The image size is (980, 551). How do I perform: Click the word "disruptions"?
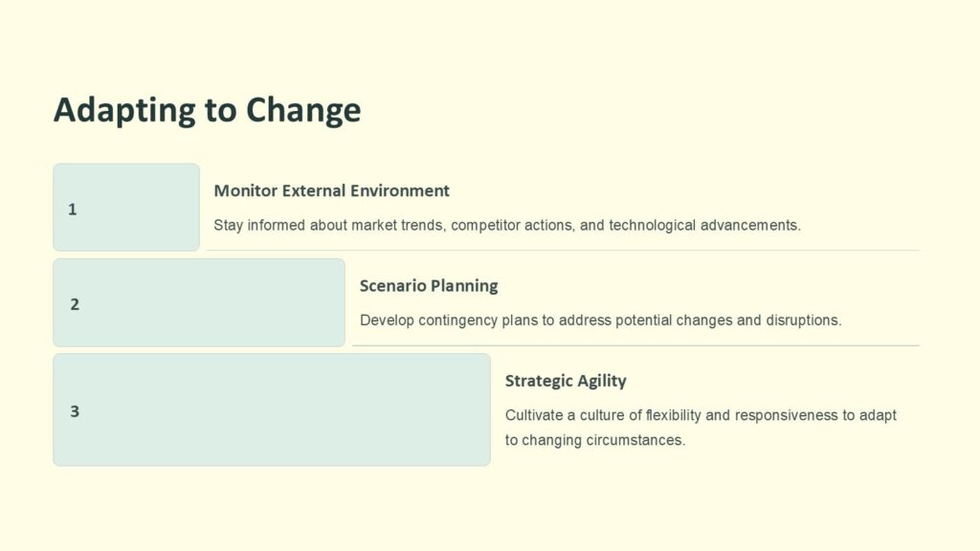(x=803, y=320)
